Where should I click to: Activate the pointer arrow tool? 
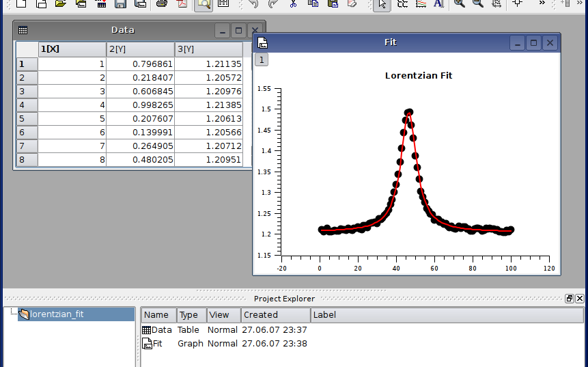click(x=382, y=5)
